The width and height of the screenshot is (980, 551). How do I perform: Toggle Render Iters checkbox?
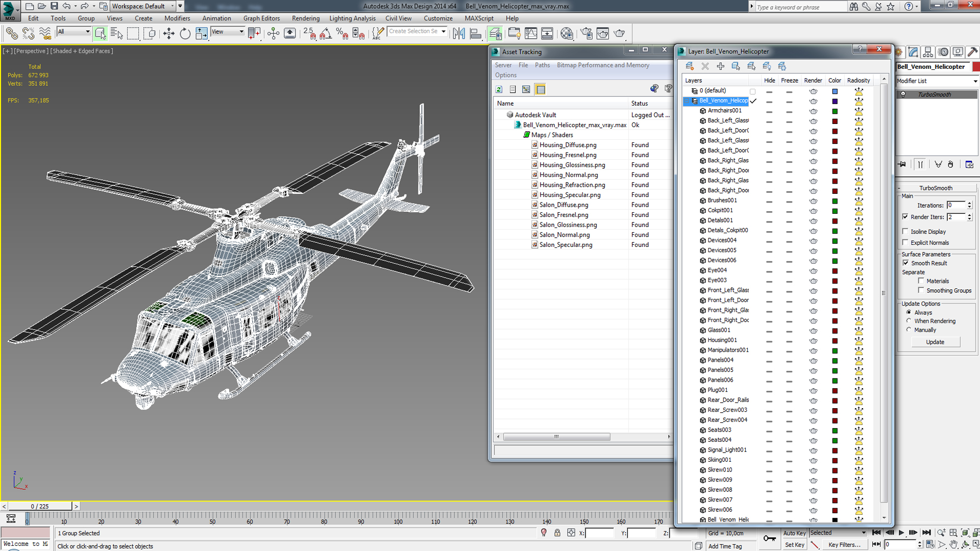coord(905,216)
